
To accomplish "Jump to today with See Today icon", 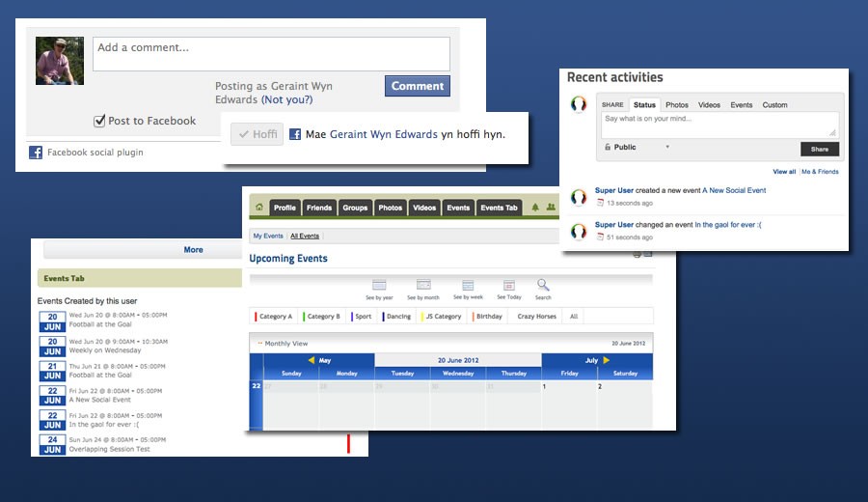I will (x=508, y=285).
